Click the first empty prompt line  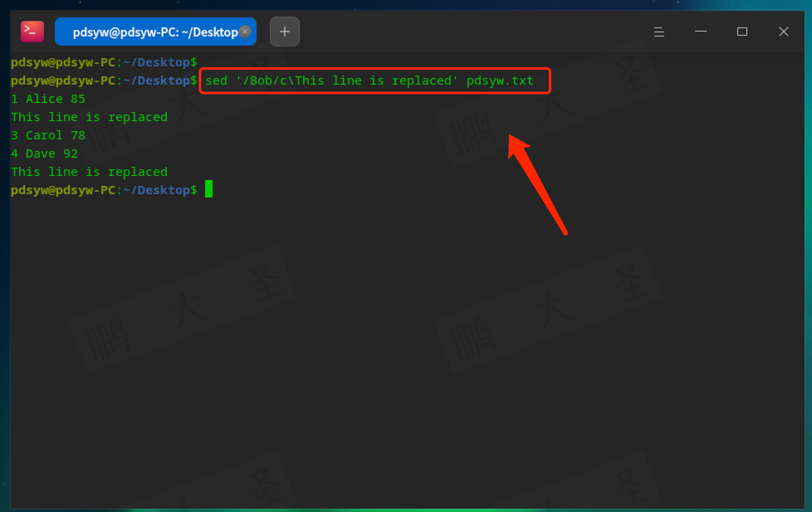coord(104,62)
